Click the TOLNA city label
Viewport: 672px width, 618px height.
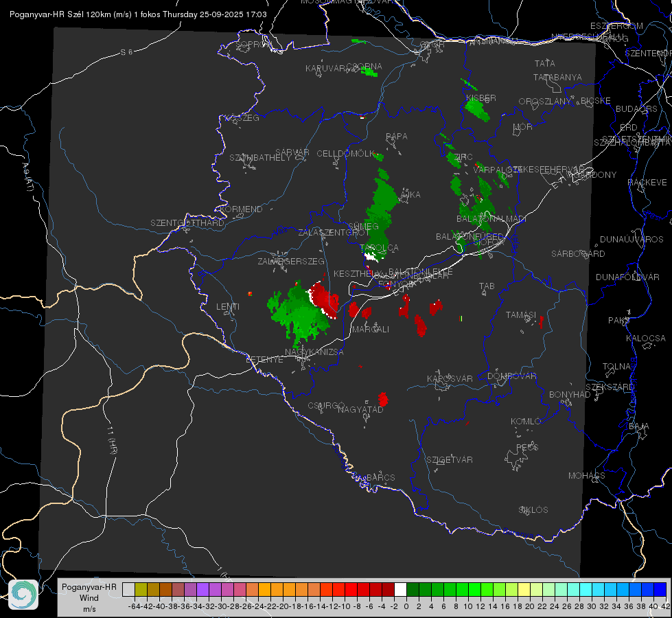(616, 367)
